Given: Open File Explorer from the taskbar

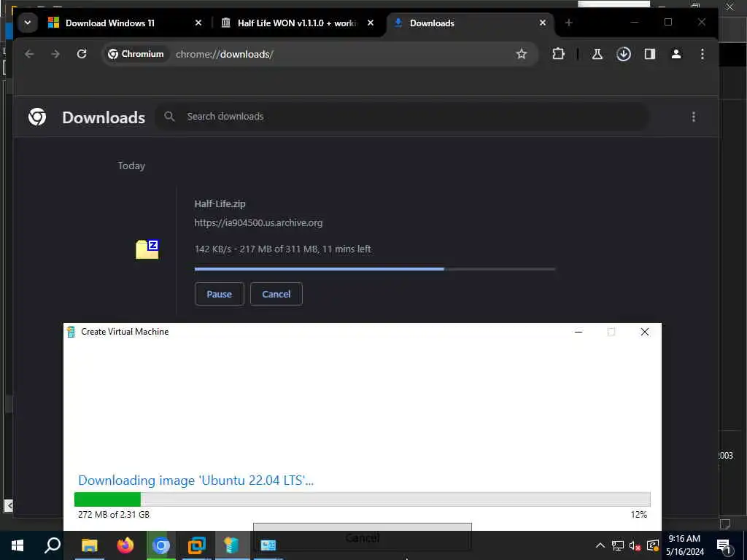Looking at the screenshot, I should point(89,545).
